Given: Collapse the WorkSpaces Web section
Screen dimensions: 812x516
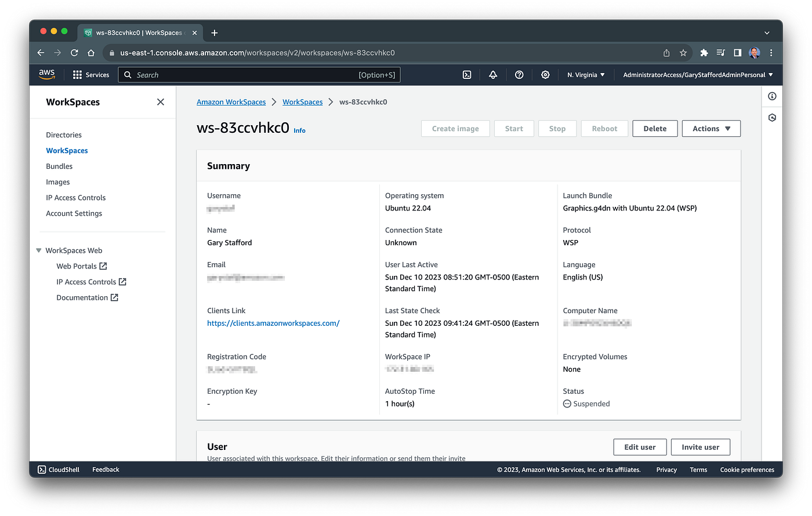Looking at the screenshot, I should (x=39, y=250).
